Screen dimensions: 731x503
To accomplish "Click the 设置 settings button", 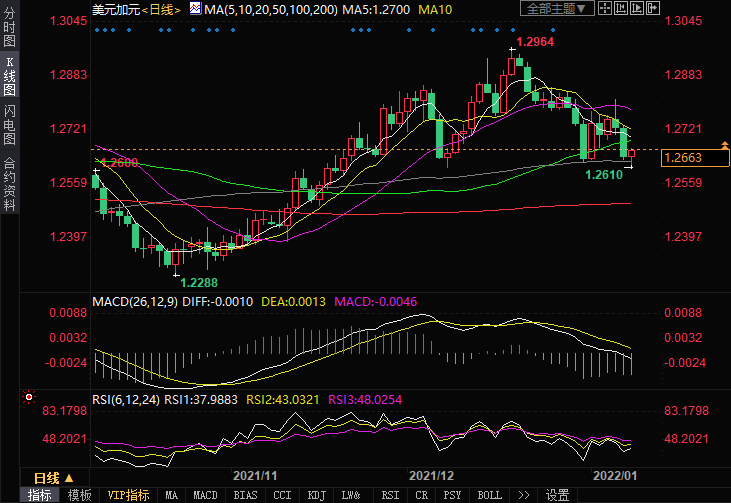I will (557, 495).
